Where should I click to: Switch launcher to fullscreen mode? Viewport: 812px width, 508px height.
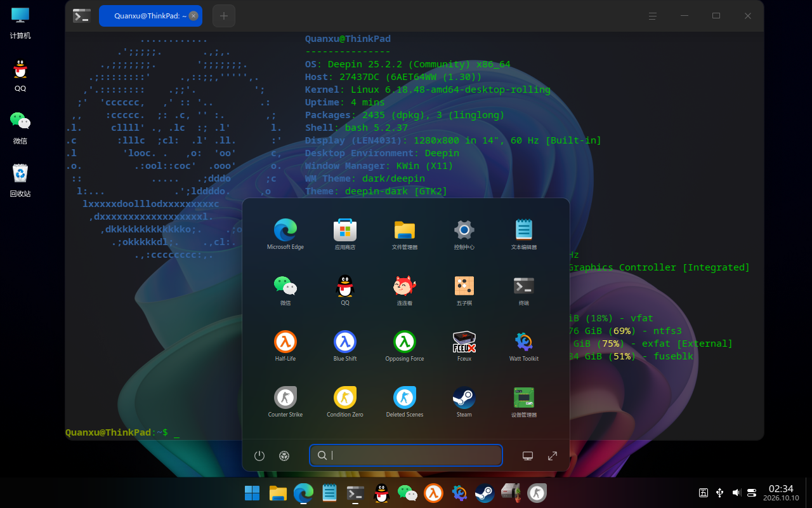(553, 455)
